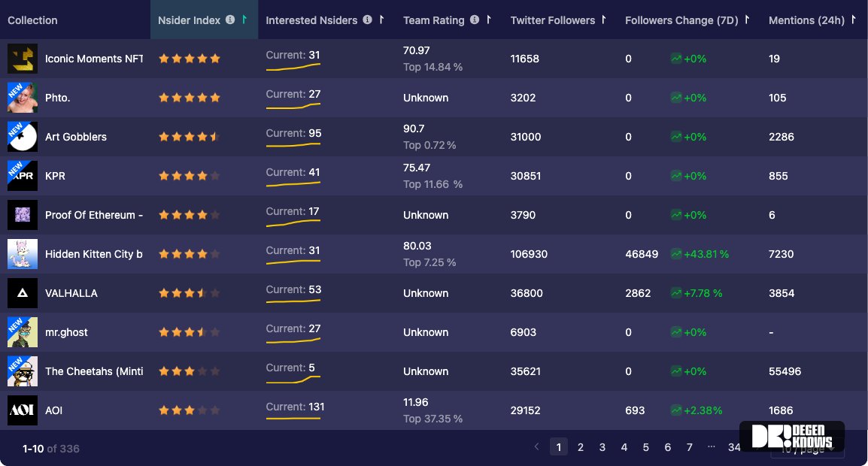
Task: Open KPR collection name
Action: coord(55,176)
